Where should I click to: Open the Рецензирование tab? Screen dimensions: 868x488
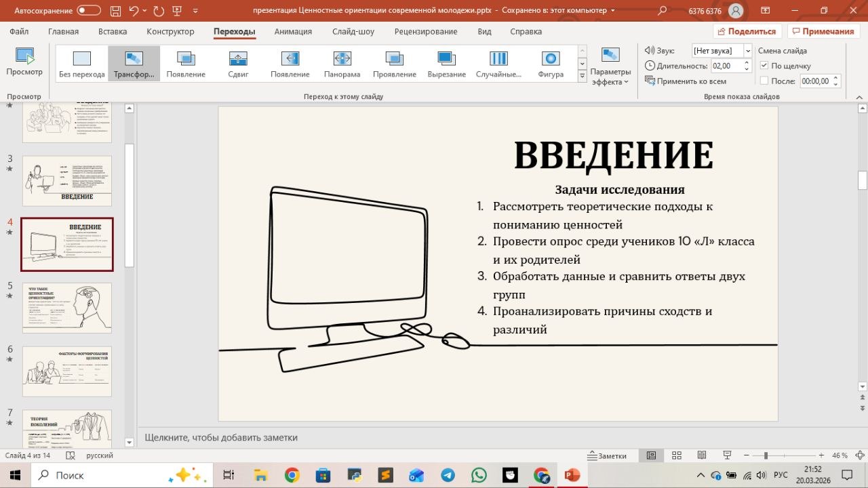tap(426, 31)
